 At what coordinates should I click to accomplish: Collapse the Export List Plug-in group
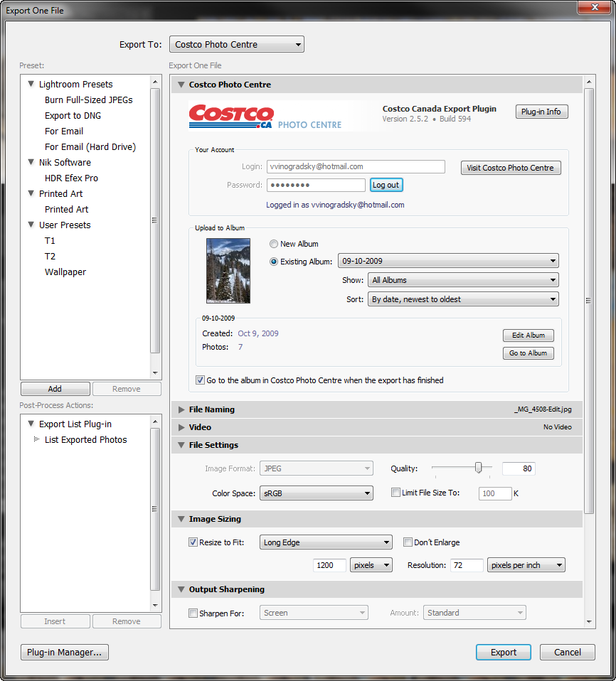click(31, 424)
